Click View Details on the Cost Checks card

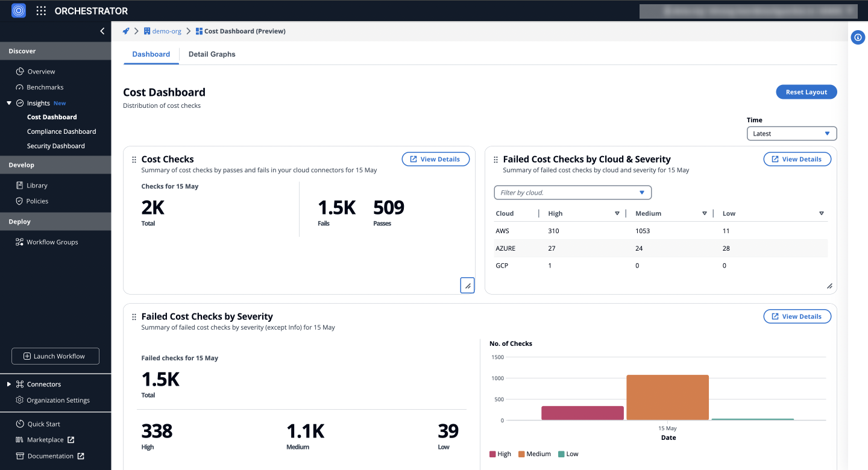click(435, 158)
